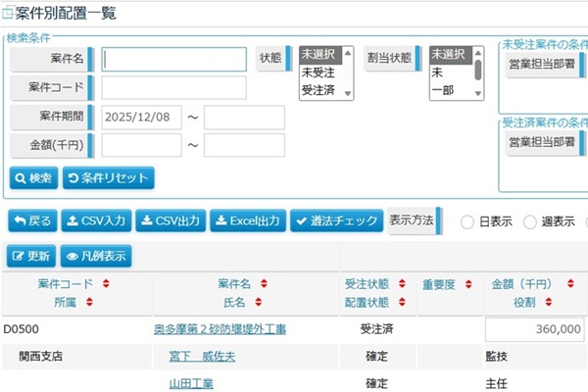Click the CSV出力 export button
The height and width of the screenshot is (392, 588).
(169, 220)
